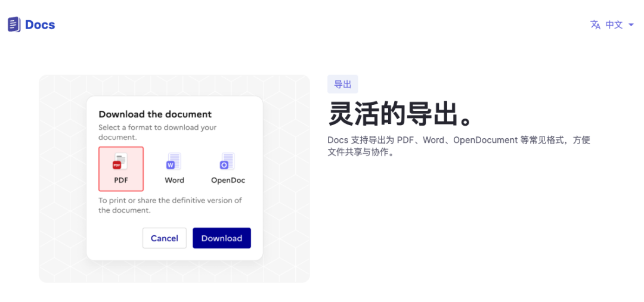This screenshot has height=302, width=644.
Task: Click the 导出 tag badge
Action: pyautogui.click(x=343, y=84)
